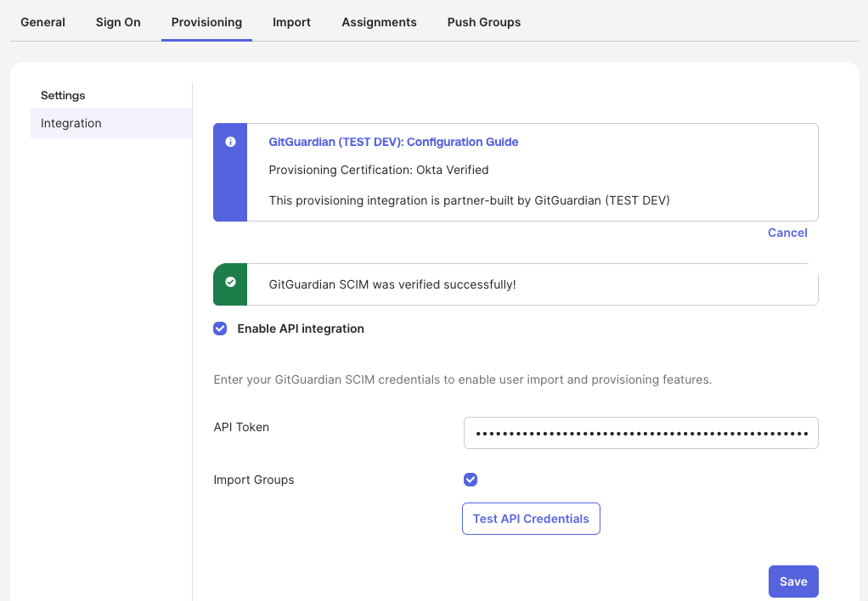
Task: Save the provisioning settings
Action: 792,581
